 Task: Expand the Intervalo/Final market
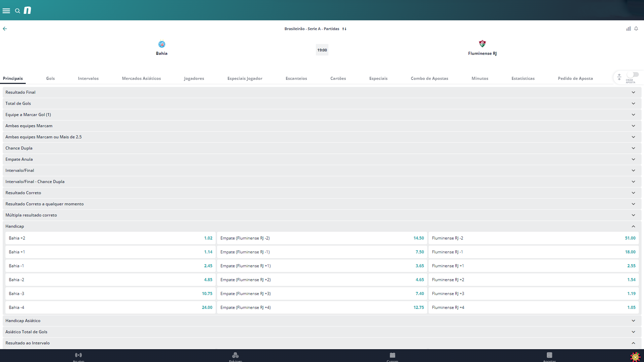tap(322, 171)
